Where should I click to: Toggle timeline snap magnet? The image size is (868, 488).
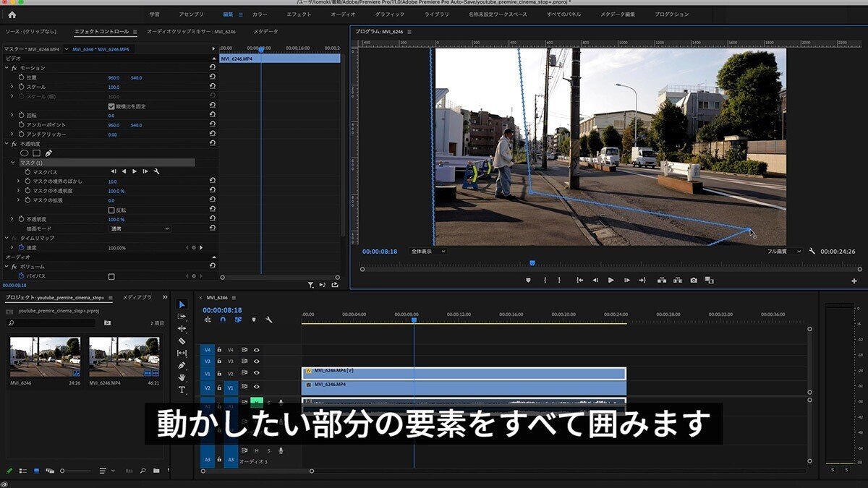[x=223, y=320]
